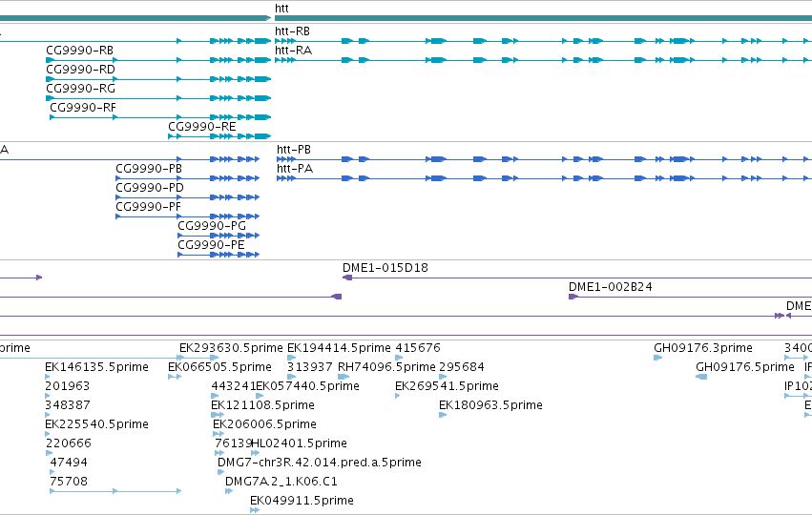Select EST EK180963.5prime

coord(490,405)
